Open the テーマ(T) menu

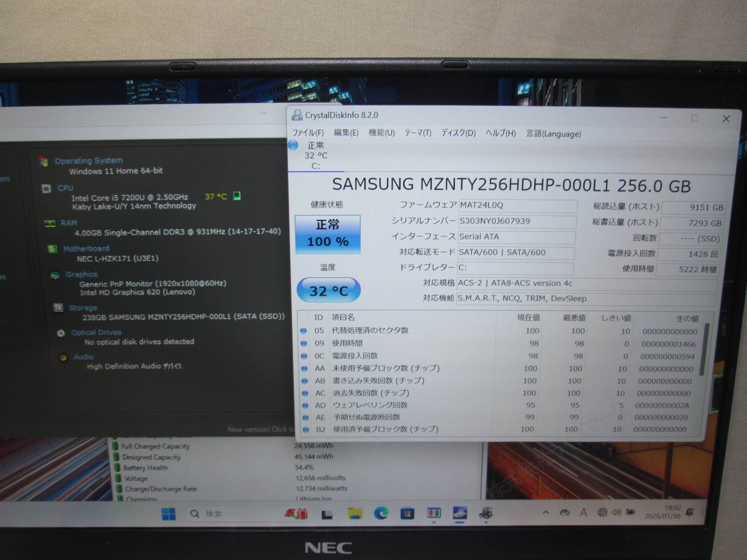pos(417,133)
